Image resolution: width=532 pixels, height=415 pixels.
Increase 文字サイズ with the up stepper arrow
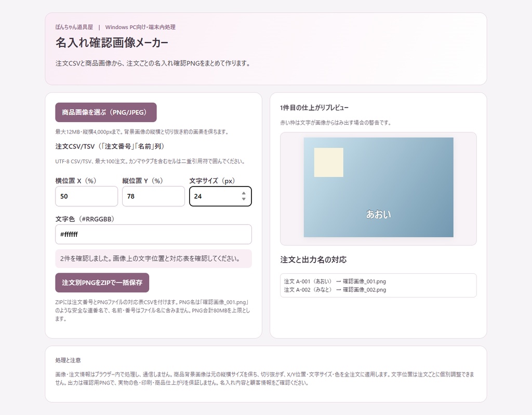tap(244, 193)
